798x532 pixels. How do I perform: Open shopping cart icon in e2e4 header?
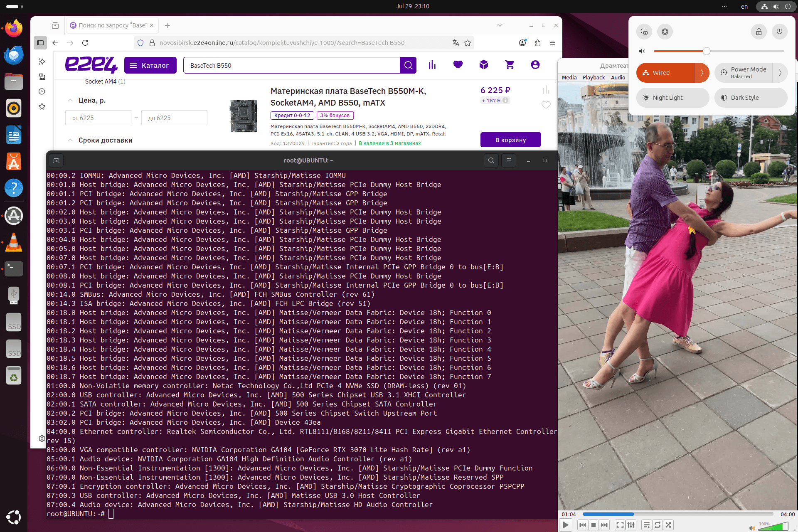click(510, 65)
